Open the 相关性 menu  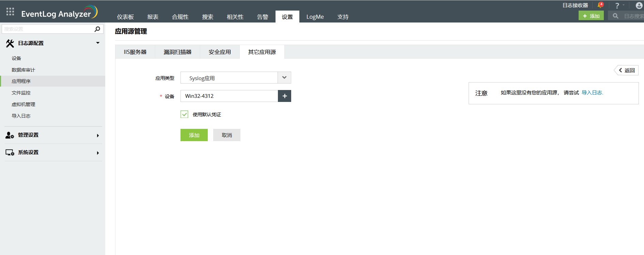[x=235, y=17]
